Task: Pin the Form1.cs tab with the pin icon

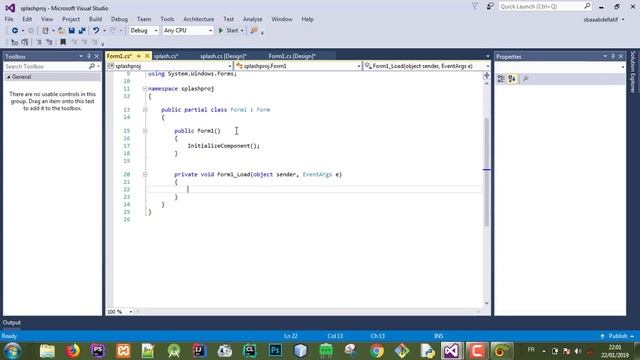Action: 139,56
